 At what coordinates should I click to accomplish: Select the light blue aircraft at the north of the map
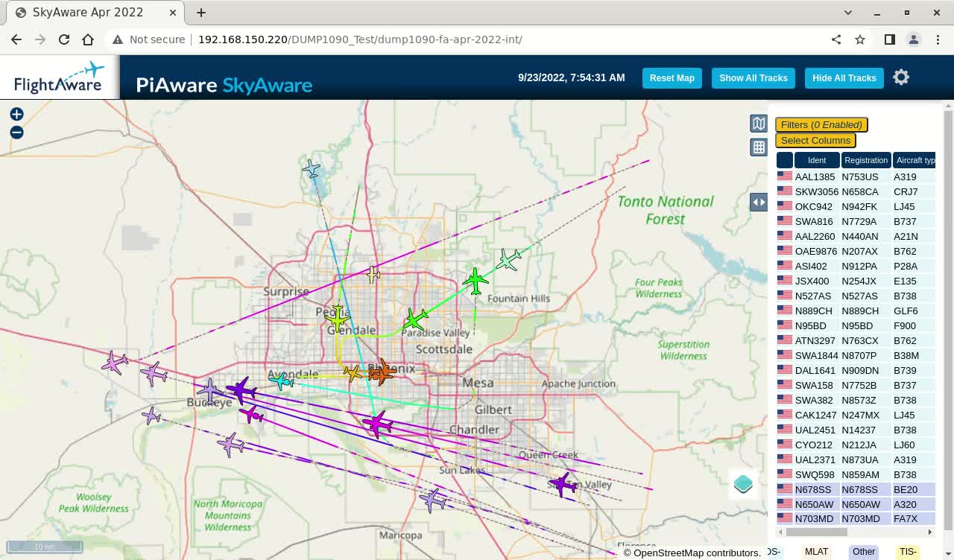(312, 169)
